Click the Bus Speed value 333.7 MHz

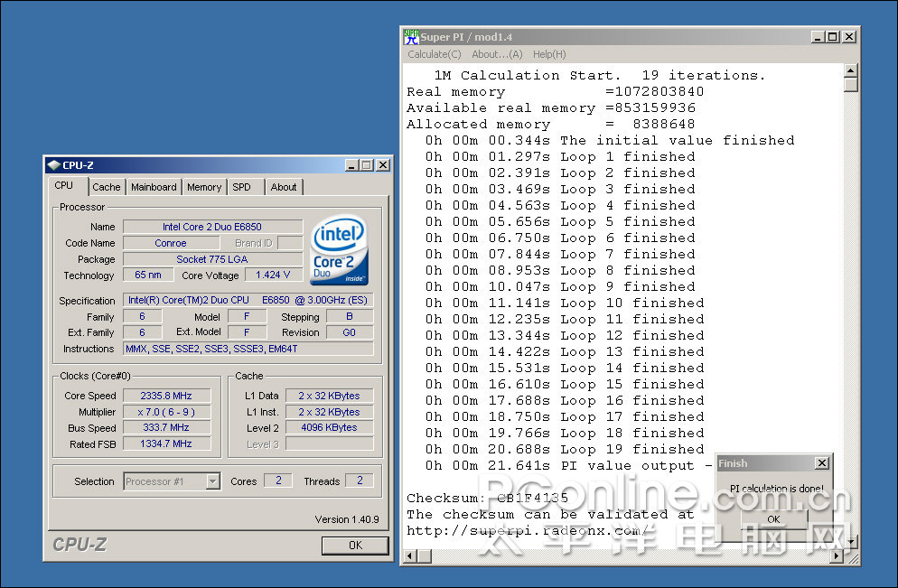[x=166, y=428]
